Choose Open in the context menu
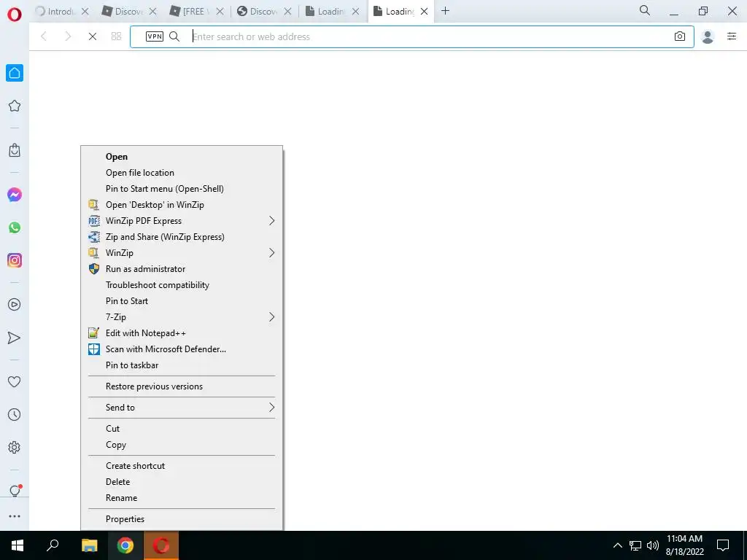 click(182, 157)
